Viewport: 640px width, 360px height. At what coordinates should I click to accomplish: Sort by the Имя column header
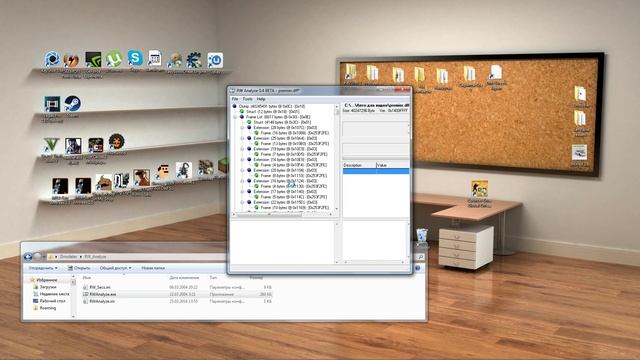point(87,278)
